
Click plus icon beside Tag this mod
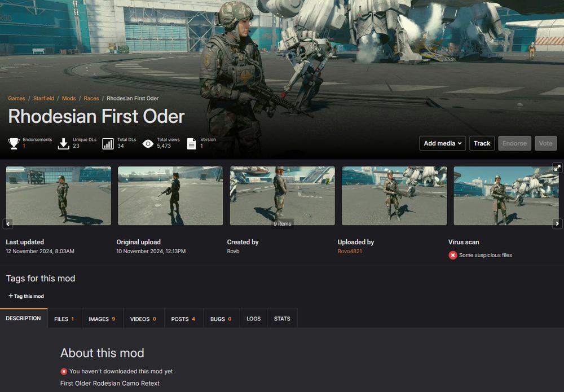tap(10, 296)
